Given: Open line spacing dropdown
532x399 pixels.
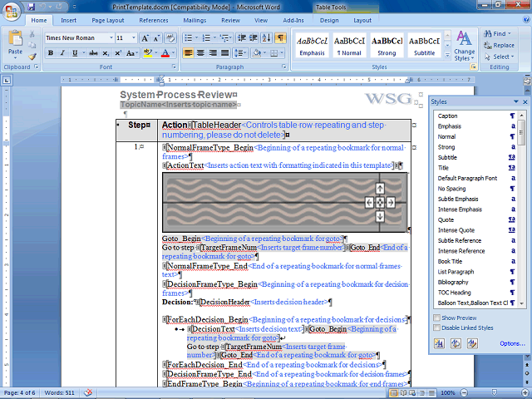Looking at the screenshot, I should coord(240,53).
